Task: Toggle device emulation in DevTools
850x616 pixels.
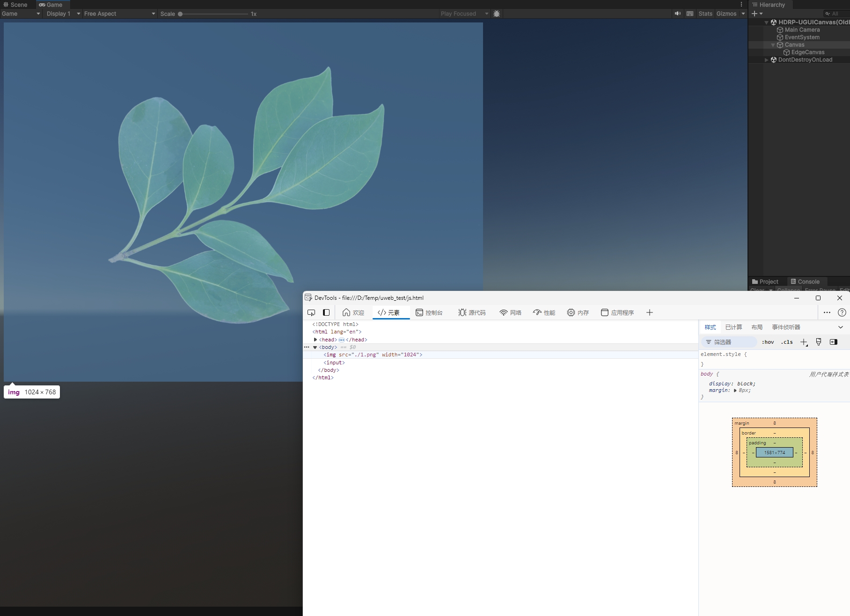Action: (326, 312)
